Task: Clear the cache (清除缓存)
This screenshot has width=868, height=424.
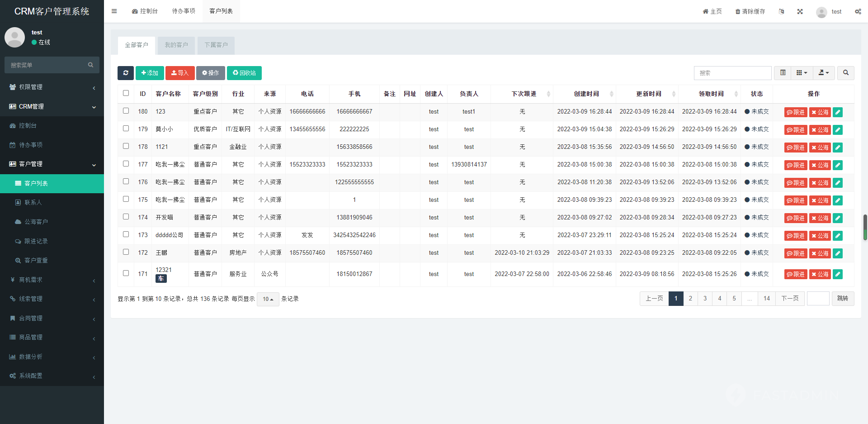Action: click(x=750, y=11)
